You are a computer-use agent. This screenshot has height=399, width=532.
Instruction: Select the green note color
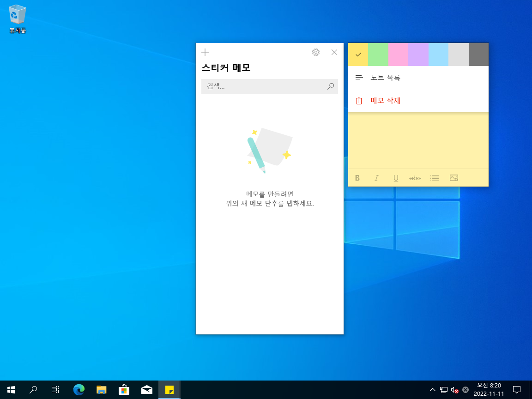coord(378,54)
